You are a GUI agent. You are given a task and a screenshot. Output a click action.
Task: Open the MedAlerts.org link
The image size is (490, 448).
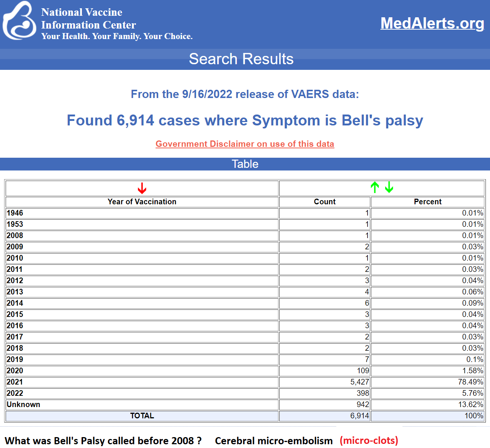coord(432,23)
